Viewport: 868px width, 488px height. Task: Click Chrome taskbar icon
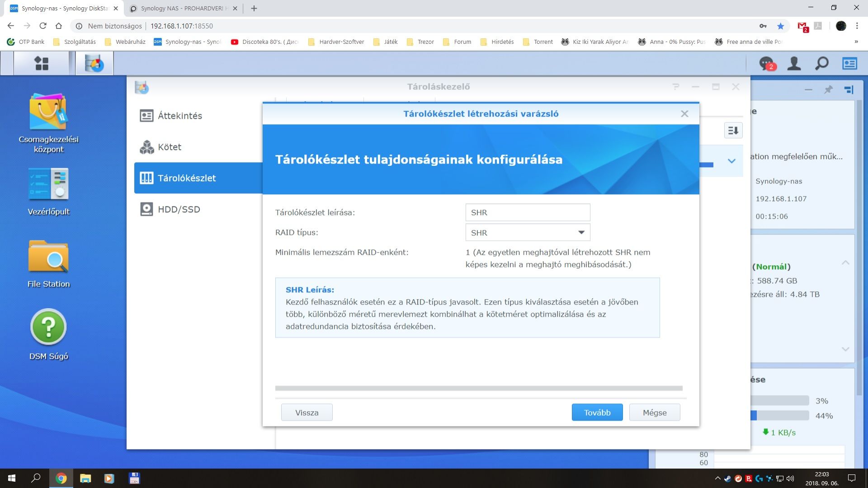point(61,478)
